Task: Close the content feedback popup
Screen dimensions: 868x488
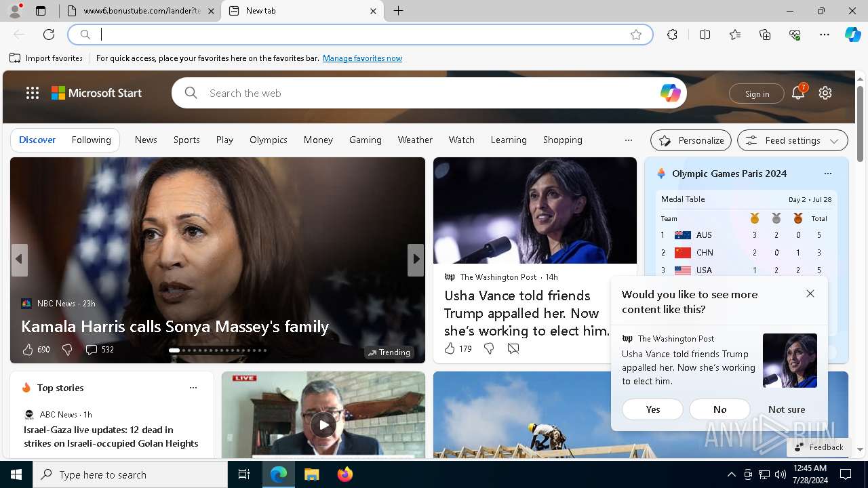Action: [810, 293]
